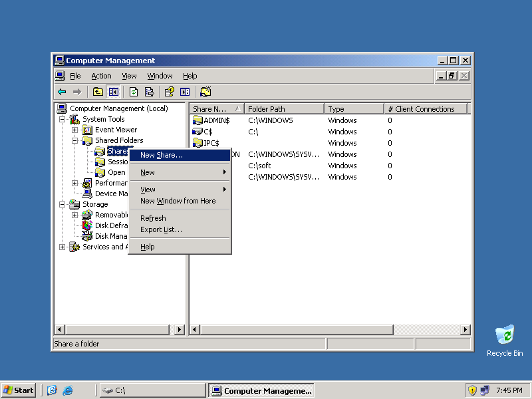This screenshot has height=399, width=532.
Task: Choose New Share... from context menu
Action: click(x=180, y=155)
